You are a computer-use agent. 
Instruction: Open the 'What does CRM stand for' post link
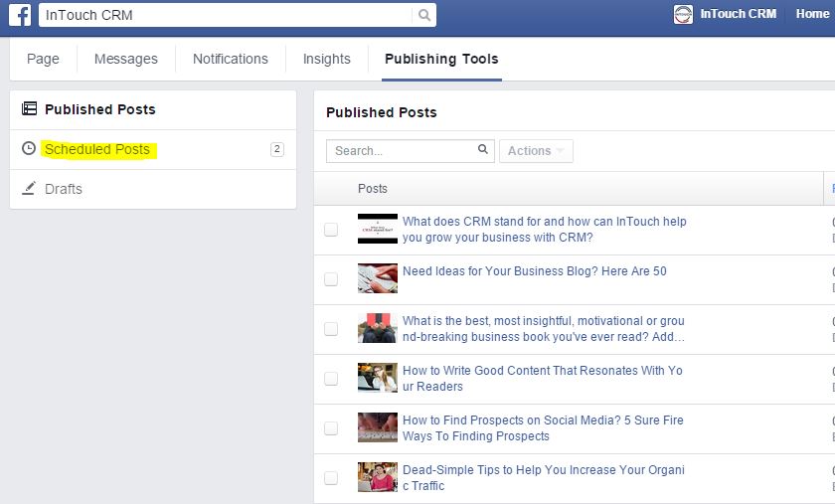pos(545,229)
